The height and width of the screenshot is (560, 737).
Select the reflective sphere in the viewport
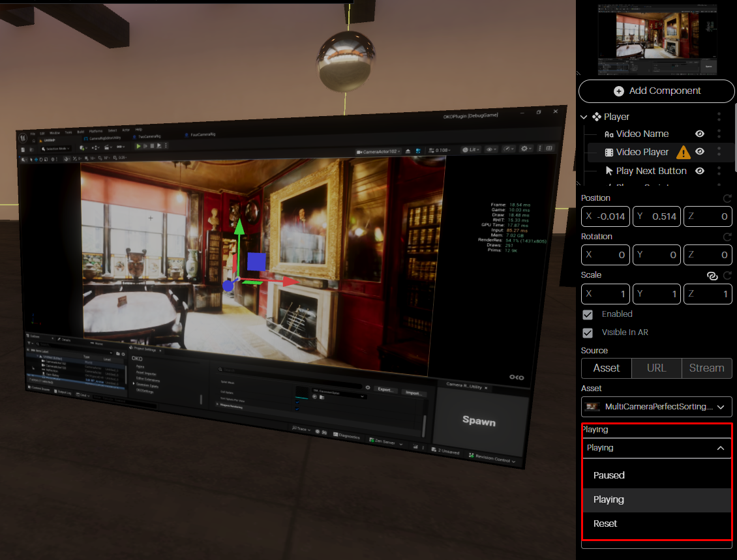click(x=346, y=61)
